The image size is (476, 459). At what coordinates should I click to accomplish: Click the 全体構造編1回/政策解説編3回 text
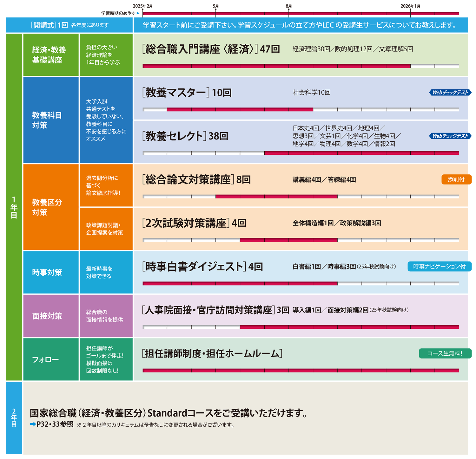pyautogui.click(x=337, y=223)
